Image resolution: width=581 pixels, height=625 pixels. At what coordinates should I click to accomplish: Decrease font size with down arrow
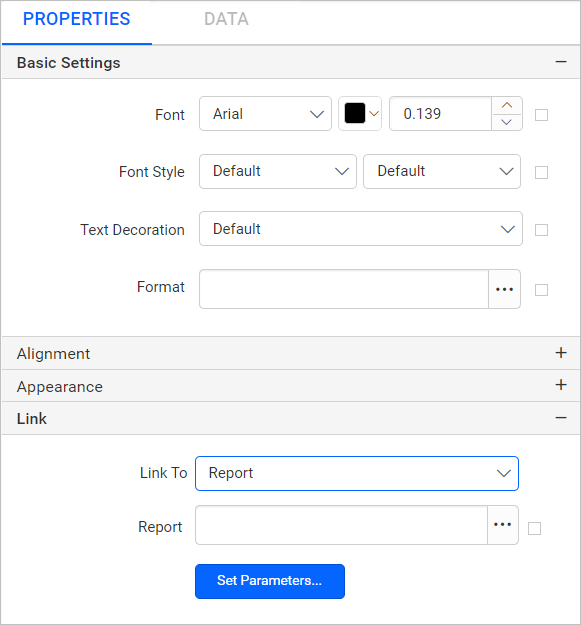click(x=506, y=122)
